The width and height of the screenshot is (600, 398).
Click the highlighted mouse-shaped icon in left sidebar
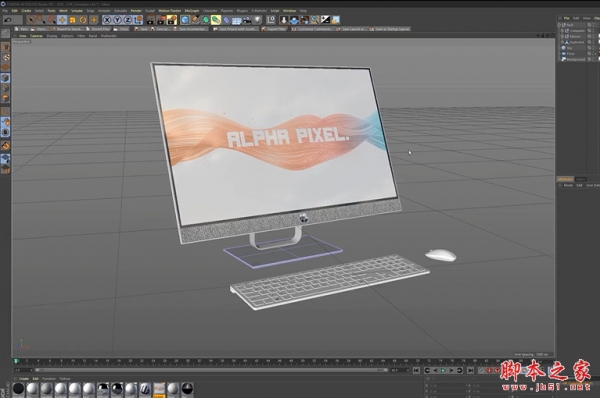coord(5,123)
